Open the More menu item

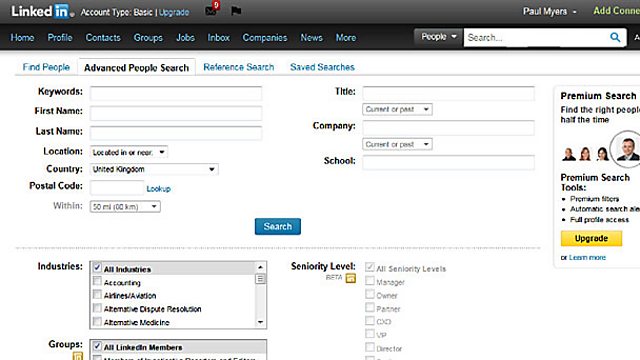coord(346,38)
